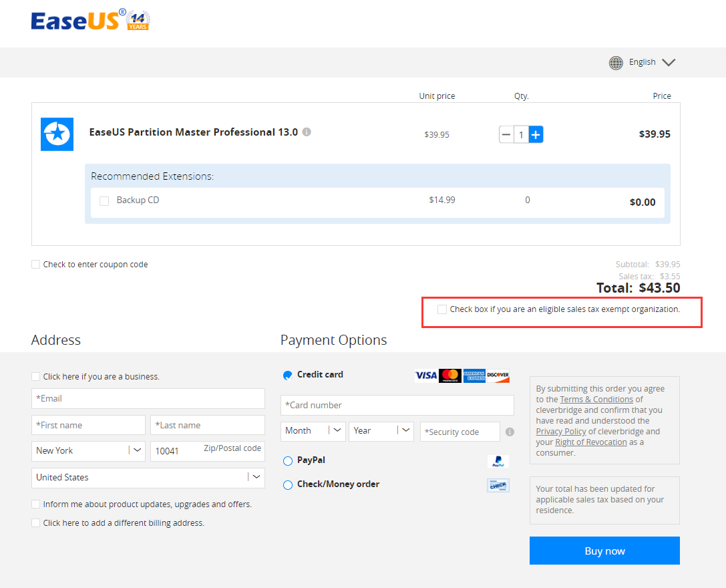
Task: Focus the Card number field
Action: (x=397, y=405)
